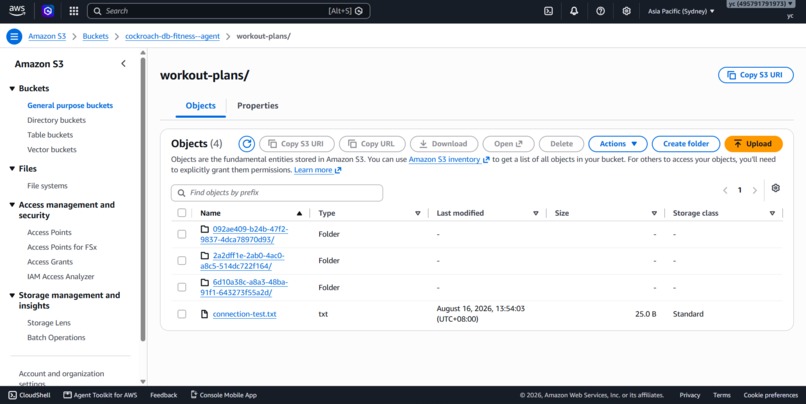The height and width of the screenshot is (404, 806).
Task: Sort by Storage class column
Action: (x=772, y=213)
